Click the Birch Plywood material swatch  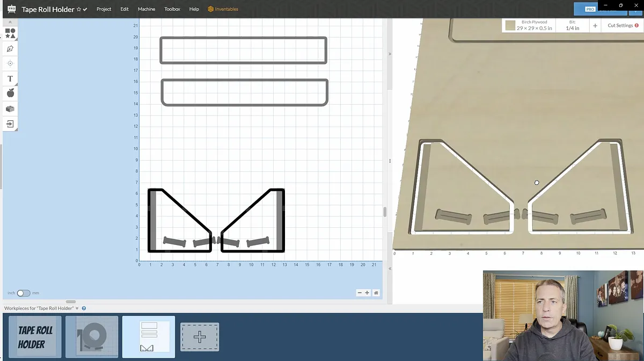click(x=510, y=25)
